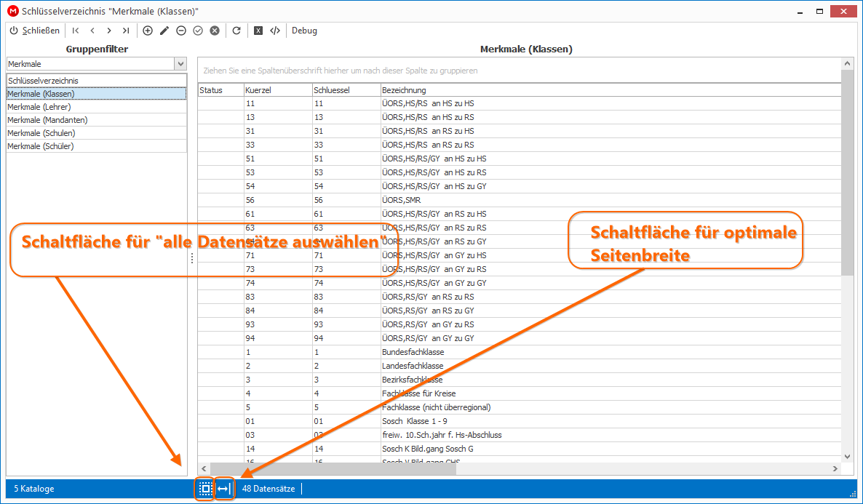Add new record with plus icon
Screen dimensions: 863x504
point(148,31)
